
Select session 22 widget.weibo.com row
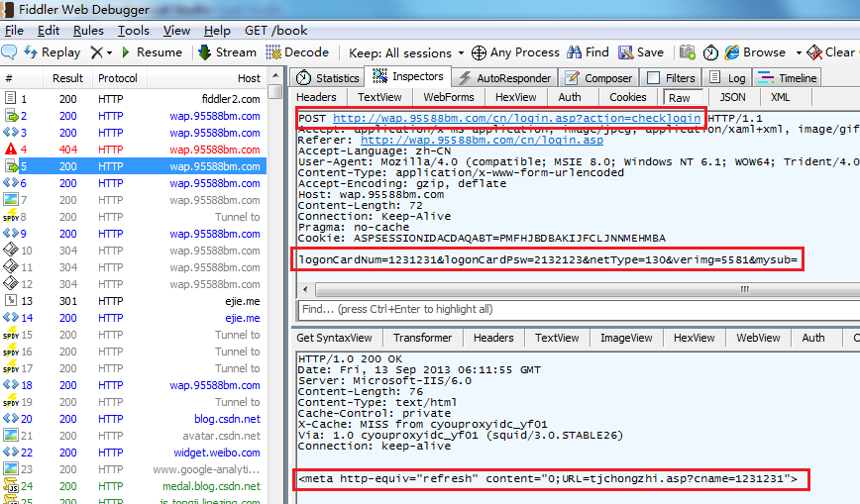pyautogui.click(x=134, y=453)
